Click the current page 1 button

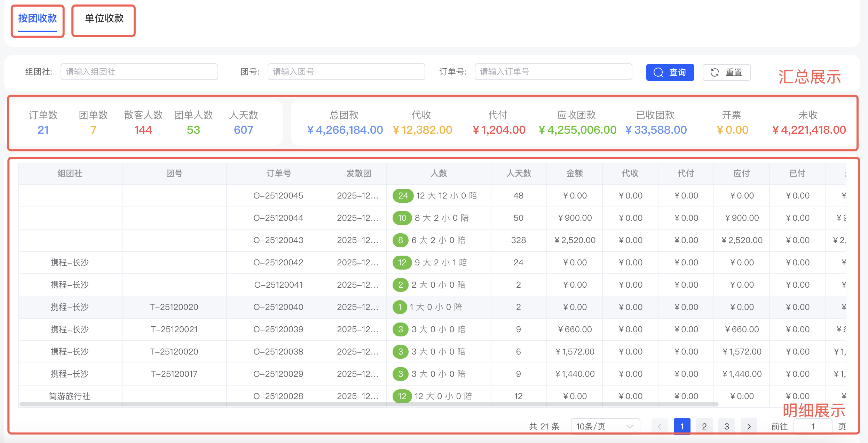[682, 426]
